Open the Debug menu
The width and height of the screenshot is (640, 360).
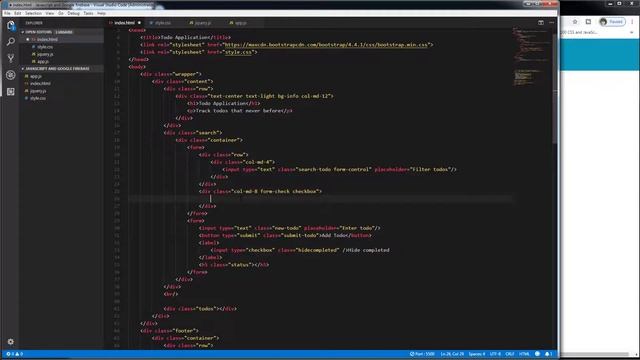pos(73,13)
